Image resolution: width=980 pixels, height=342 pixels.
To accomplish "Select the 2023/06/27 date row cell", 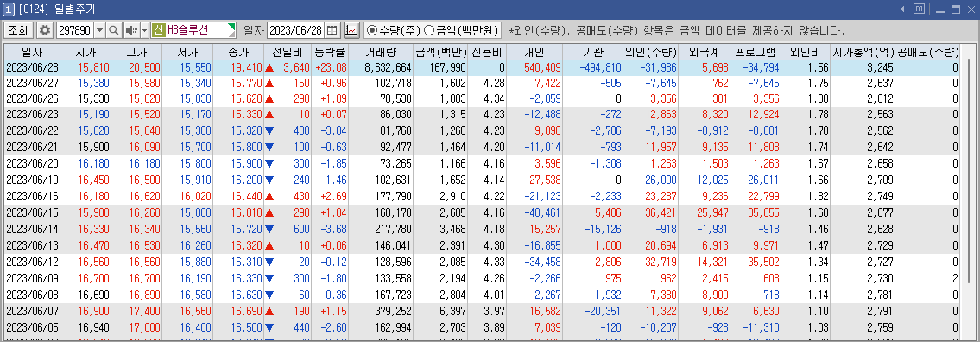I will pos(31,83).
